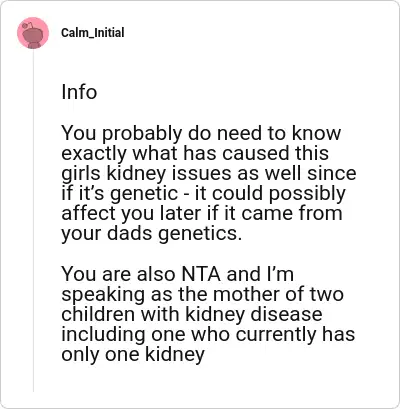Click the phrase "your dads genetics."
Viewport: 400px width, 409px height.
[151, 234]
